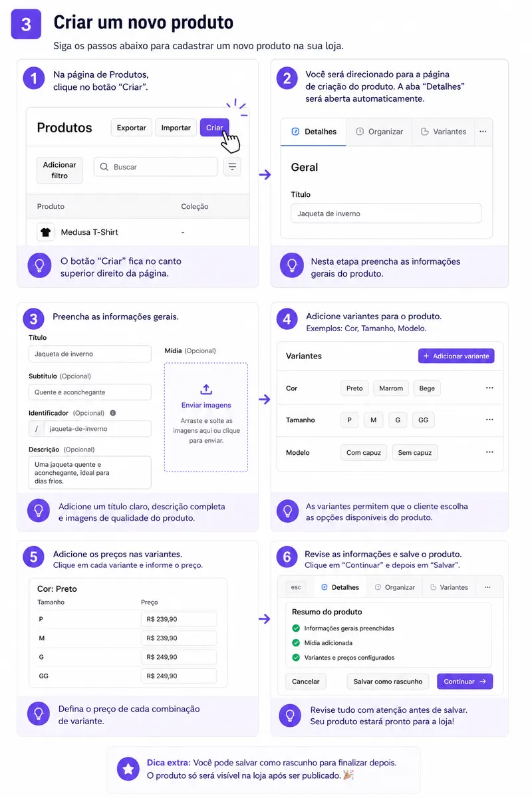Viewport: 532px width, 798px height.
Task: Click the purple Criar button
Action: click(214, 128)
